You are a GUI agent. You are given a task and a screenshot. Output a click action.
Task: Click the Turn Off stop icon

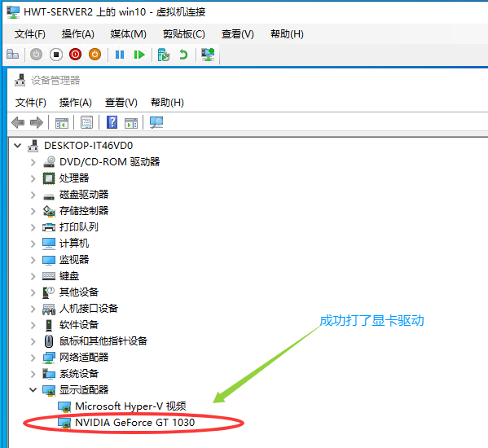coord(56,55)
